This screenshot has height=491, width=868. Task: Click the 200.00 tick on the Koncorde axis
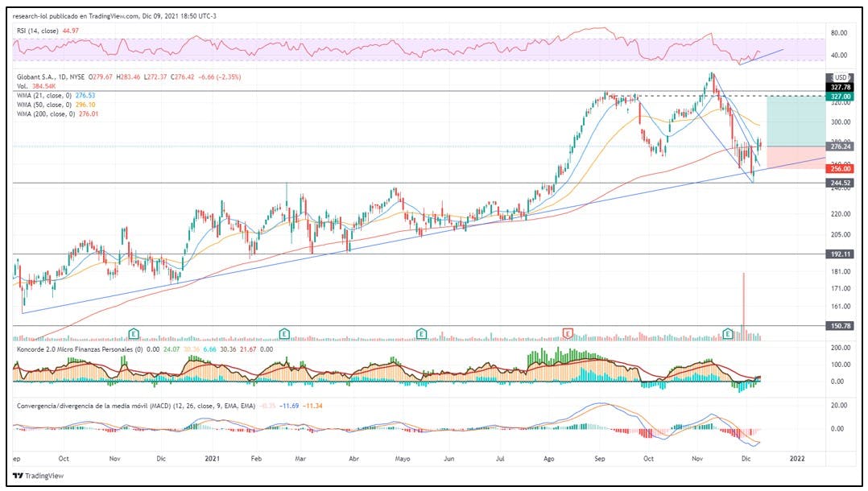[x=841, y=348]
